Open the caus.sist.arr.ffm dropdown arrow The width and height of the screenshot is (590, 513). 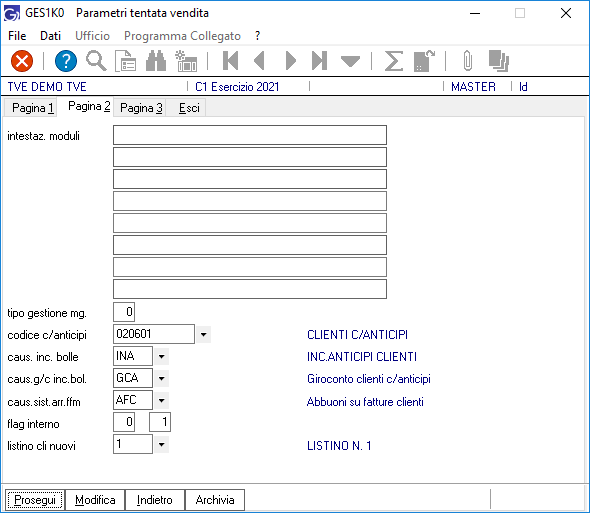161,400
